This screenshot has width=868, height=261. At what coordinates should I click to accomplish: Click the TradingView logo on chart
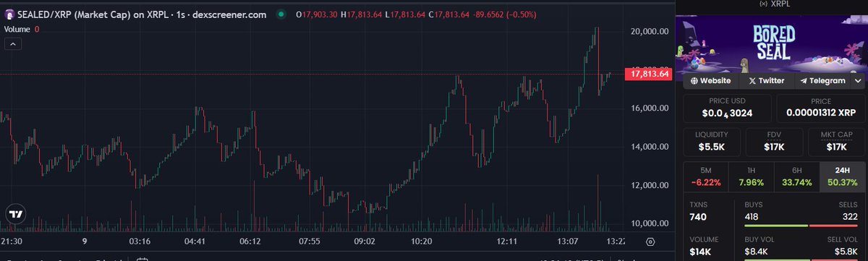pos(15,214)
